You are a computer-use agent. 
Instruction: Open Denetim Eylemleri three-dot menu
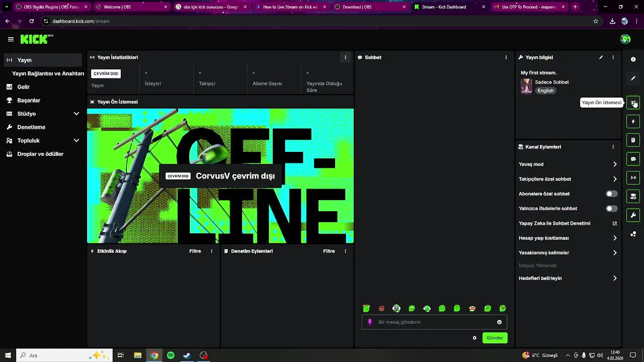point(345,251)
